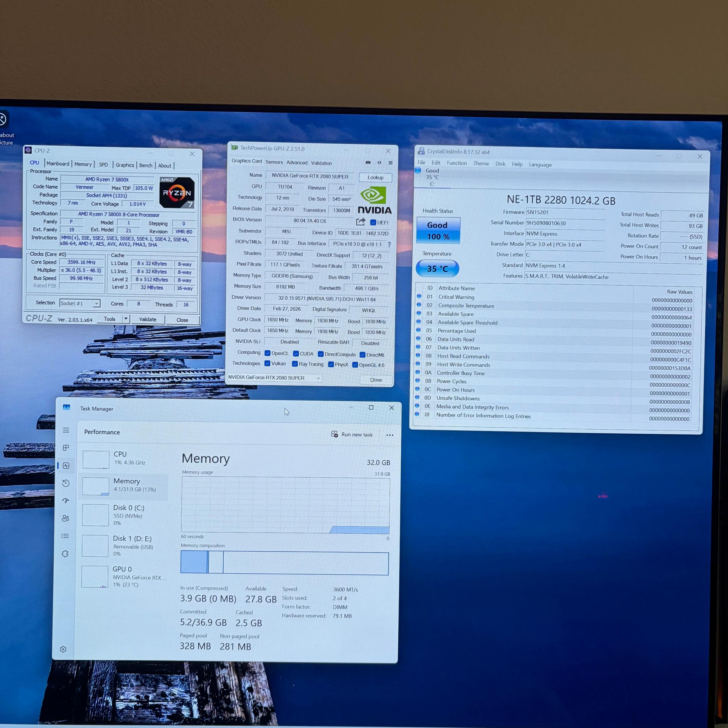Open the Function menu in CrystalDiskInfo

(x=457, y=163)
